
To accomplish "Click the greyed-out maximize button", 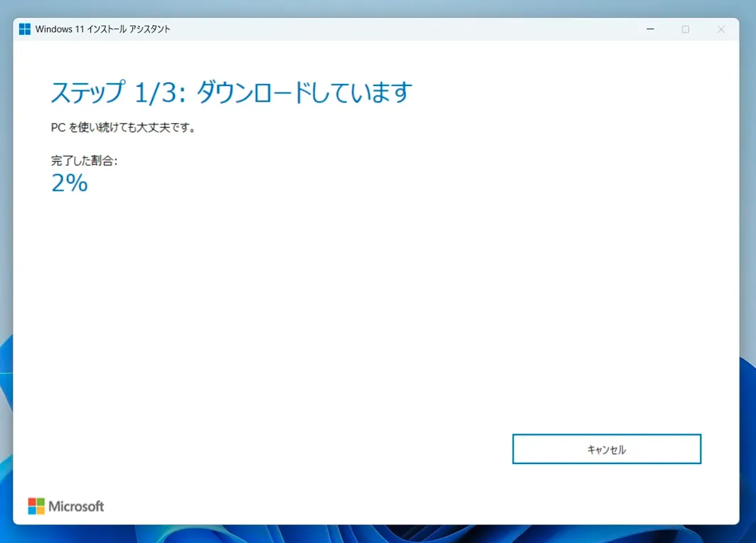I will 686,29.
